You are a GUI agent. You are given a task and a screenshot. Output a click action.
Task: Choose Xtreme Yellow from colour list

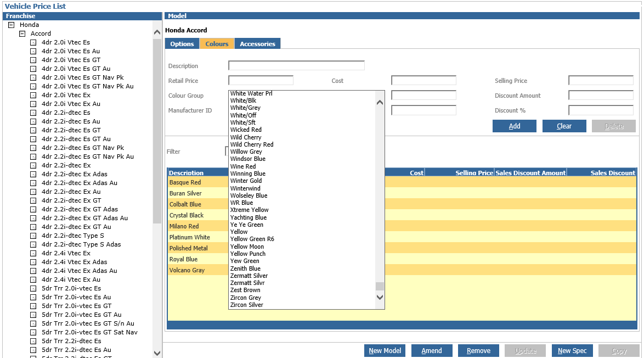coord(249,210)
